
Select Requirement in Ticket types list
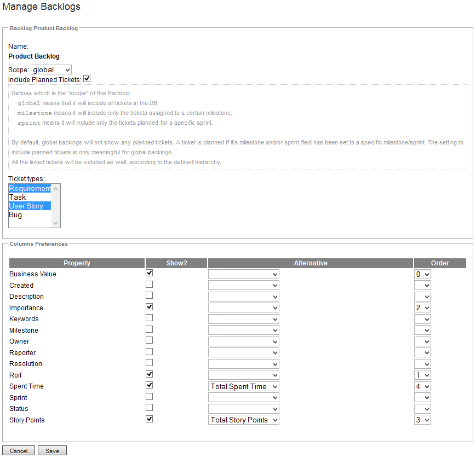click(30, 189)
